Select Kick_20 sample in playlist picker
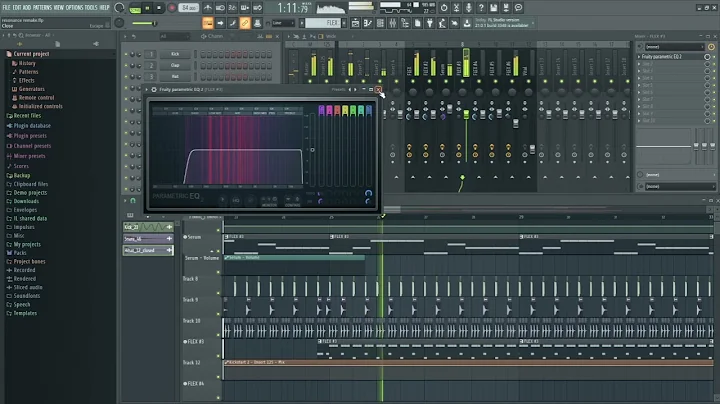The height and width of the screenshot is (404, 720). [148, 227]
